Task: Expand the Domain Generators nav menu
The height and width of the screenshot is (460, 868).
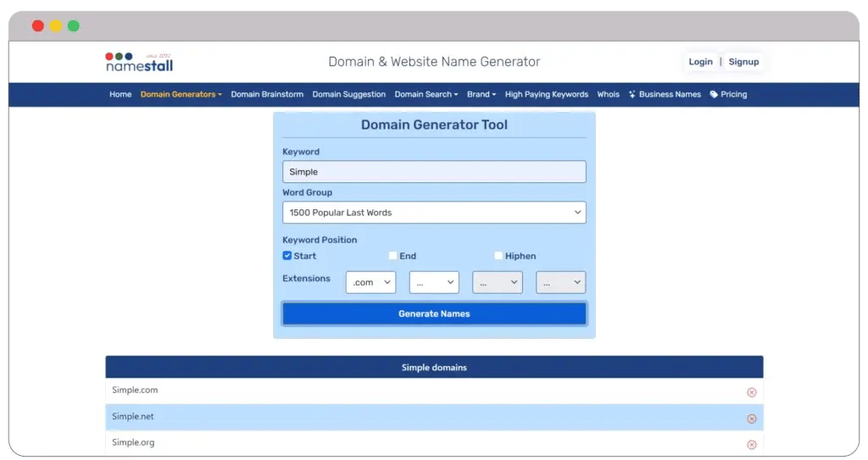Action: pos(181,94)
